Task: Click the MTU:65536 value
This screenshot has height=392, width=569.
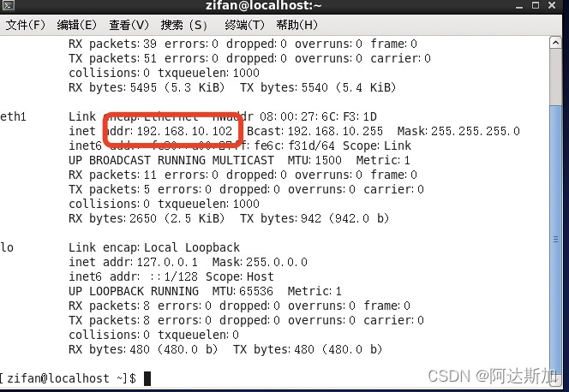Action: pyautogui.click(x=243, y=291)
